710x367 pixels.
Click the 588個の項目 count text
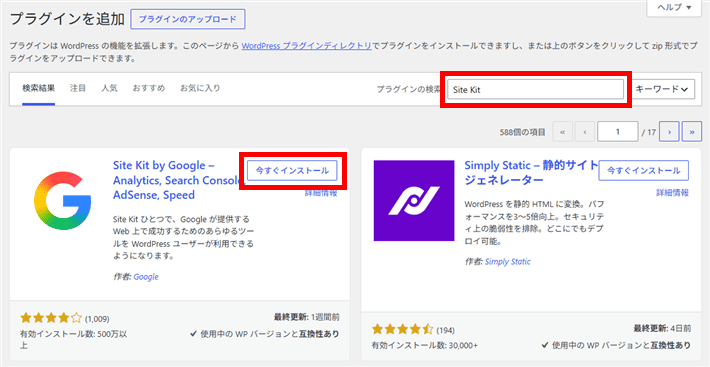tap(523, 132)
